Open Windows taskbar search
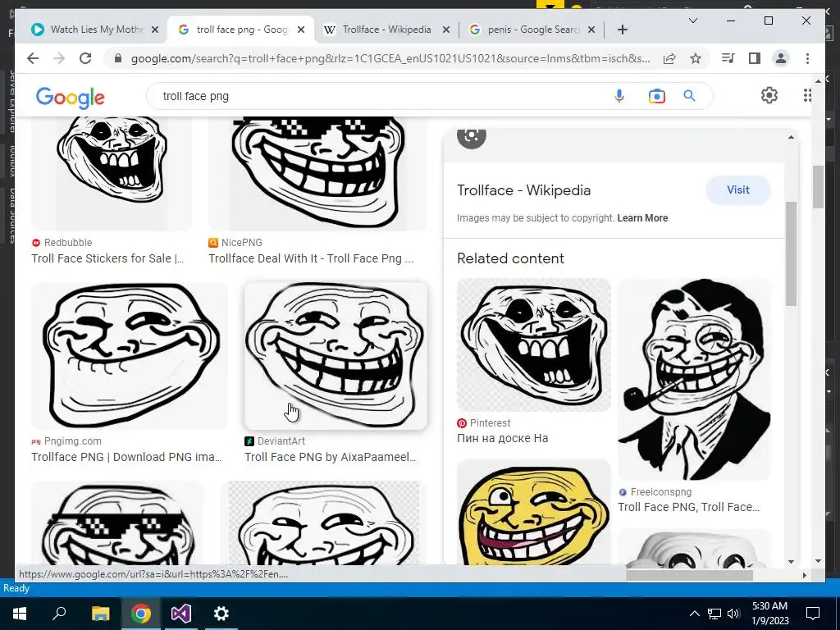Viewport: 840px width, 630px height. pos(59,614)
